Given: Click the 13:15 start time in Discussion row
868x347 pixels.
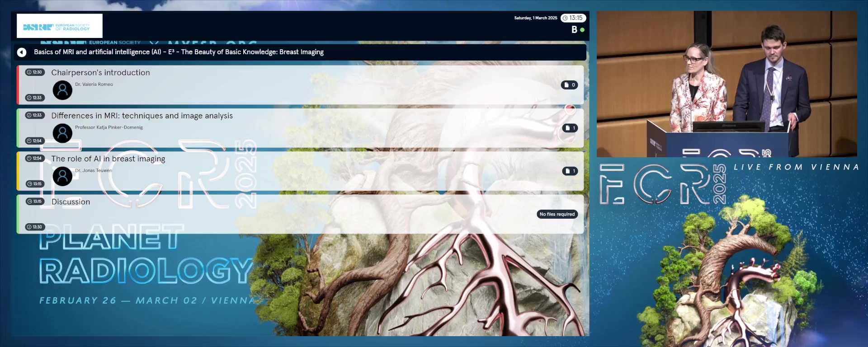Looking at the screenshot, I should (x=35, y=202).
